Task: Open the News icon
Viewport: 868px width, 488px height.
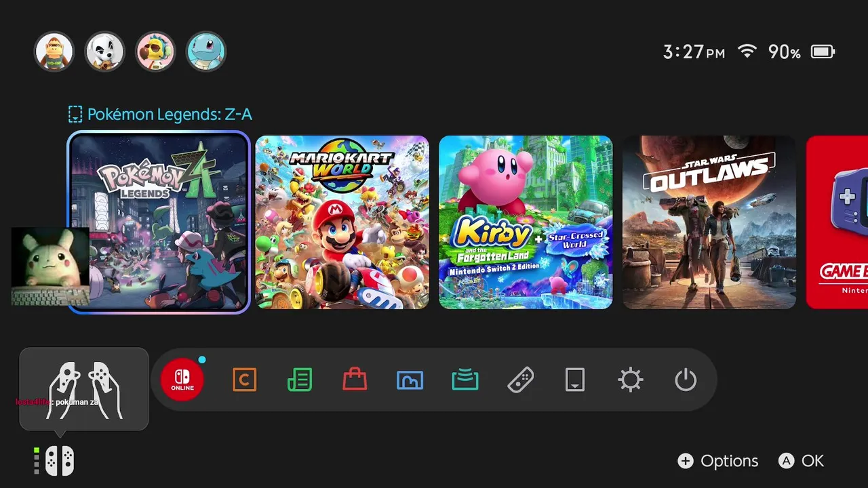Action: pyautogui.click(x=300, y=380)
